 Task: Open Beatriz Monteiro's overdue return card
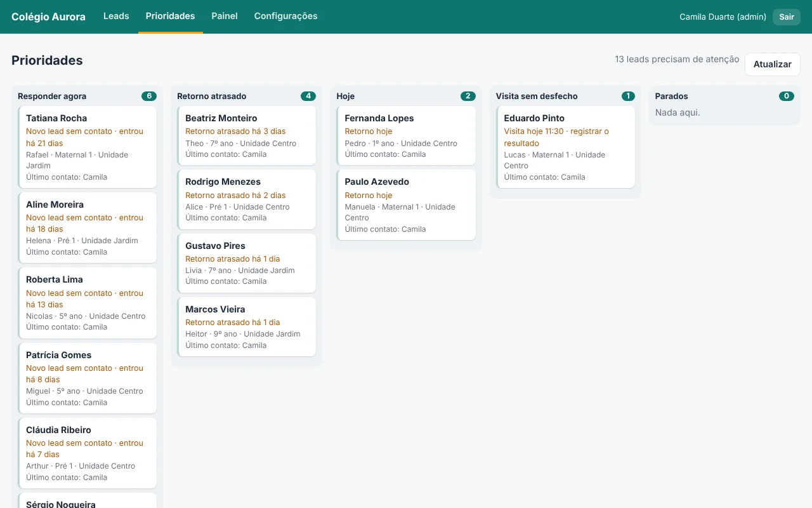pyautogui.click(x=247, y=135)
